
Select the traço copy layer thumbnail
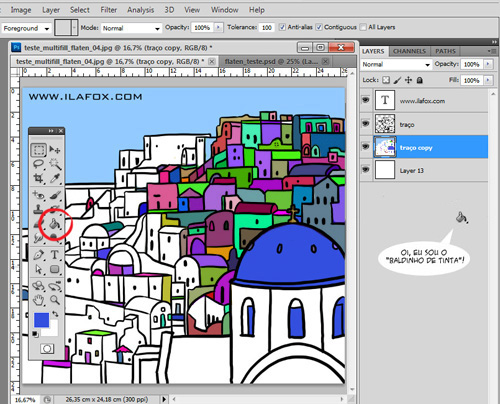coord(385,147)
